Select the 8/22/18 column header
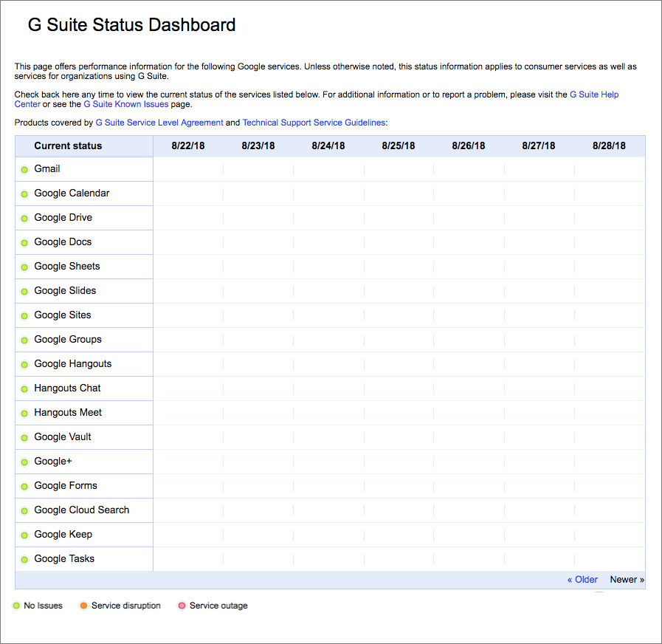This screenshot has height=644, width=662. pyautogui.click(x=188, y=146)
